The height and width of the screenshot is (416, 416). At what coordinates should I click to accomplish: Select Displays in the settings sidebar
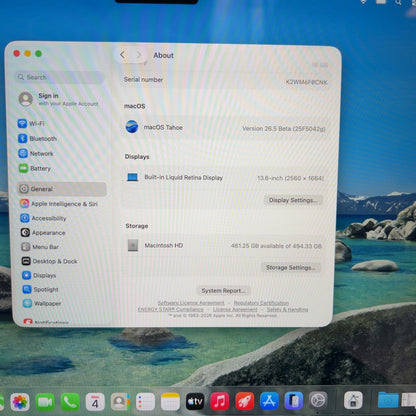pyautogui.click(x=39, y=275)
